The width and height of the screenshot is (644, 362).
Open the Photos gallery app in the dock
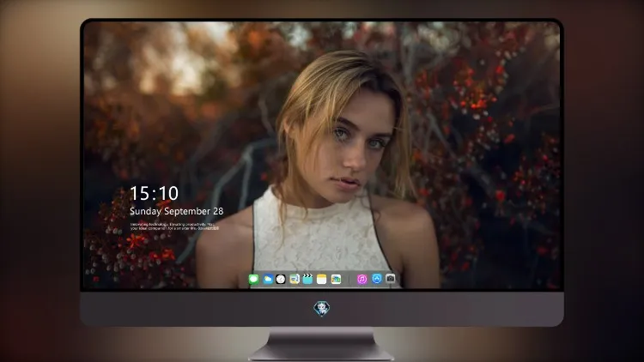[x=336, y=279]
